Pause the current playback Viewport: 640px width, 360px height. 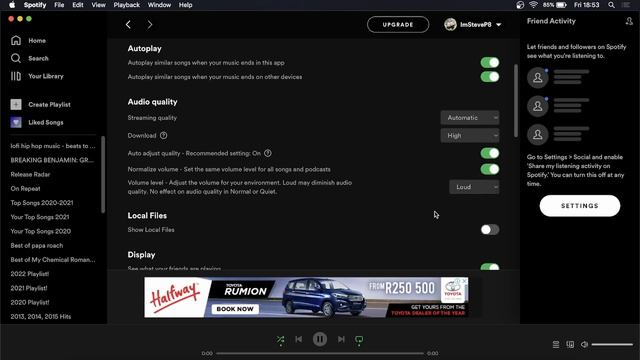[x=320, y=339]
